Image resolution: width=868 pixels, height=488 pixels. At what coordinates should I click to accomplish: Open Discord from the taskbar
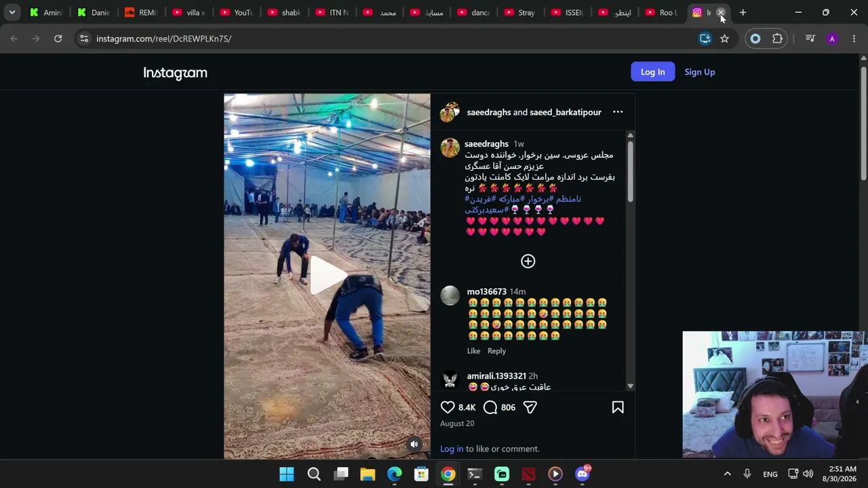click(583, 474)
